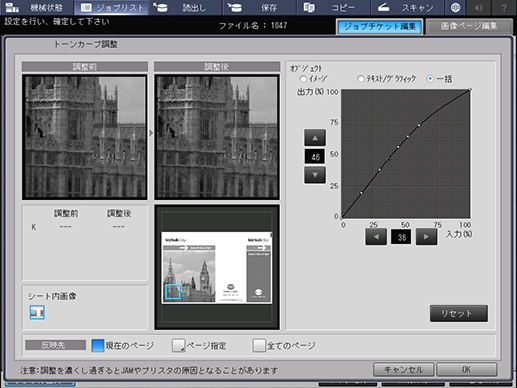
Task: Open the 読出し recall tab
Action: pyautogui.click(x=185, y=7)
